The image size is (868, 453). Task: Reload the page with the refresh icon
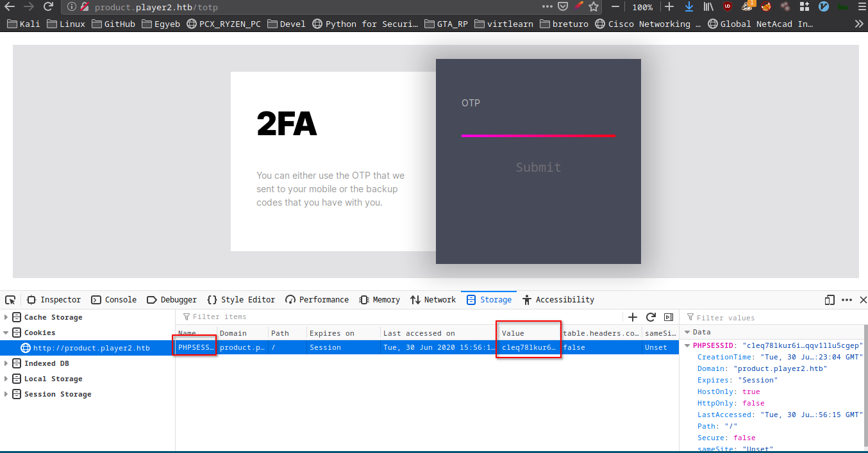tap(48, 7)
